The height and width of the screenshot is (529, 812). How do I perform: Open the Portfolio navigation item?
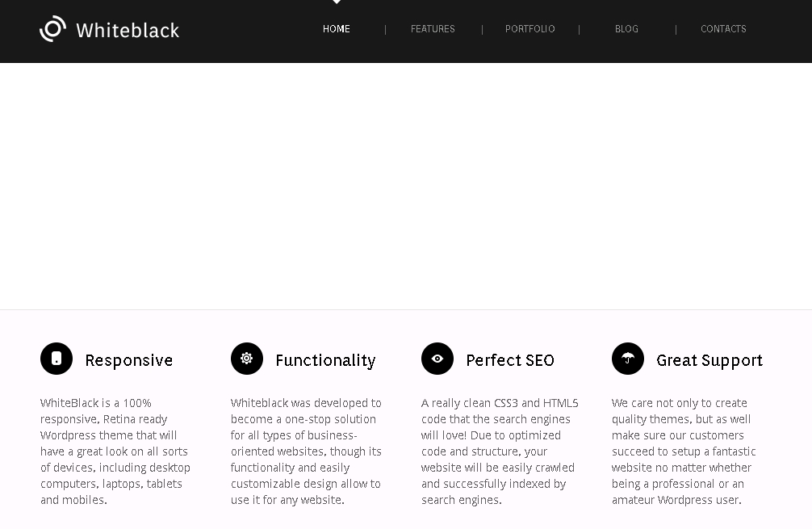tap(530, 29)
